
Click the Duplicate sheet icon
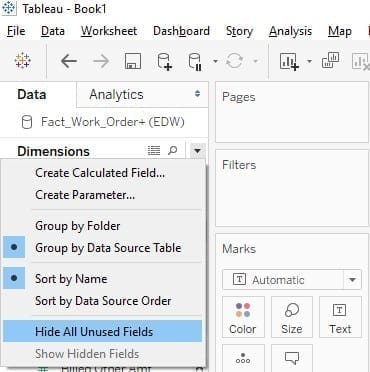[331, 61]
